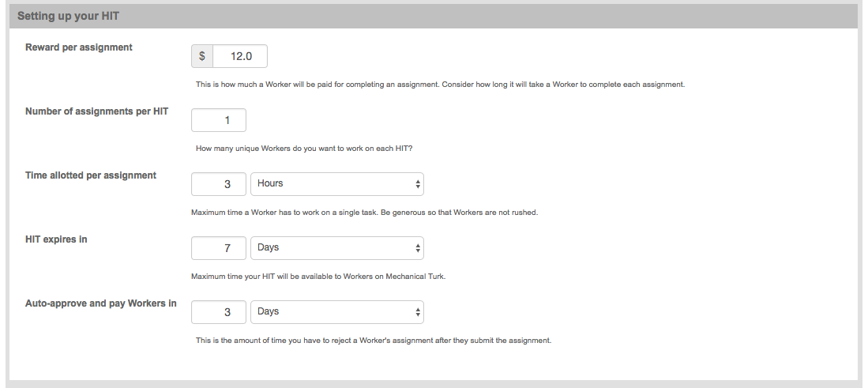The width and height of the screenshot is (868, 388).
Task: Click the 'Setting up your HIT' header
Action: 68,16
